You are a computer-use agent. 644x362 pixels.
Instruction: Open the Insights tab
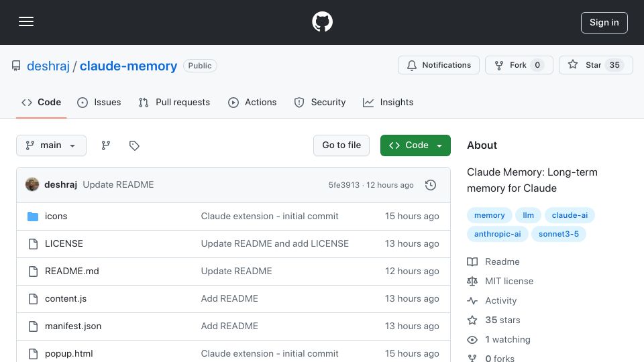pyautogui.click(x=388, y=102)
